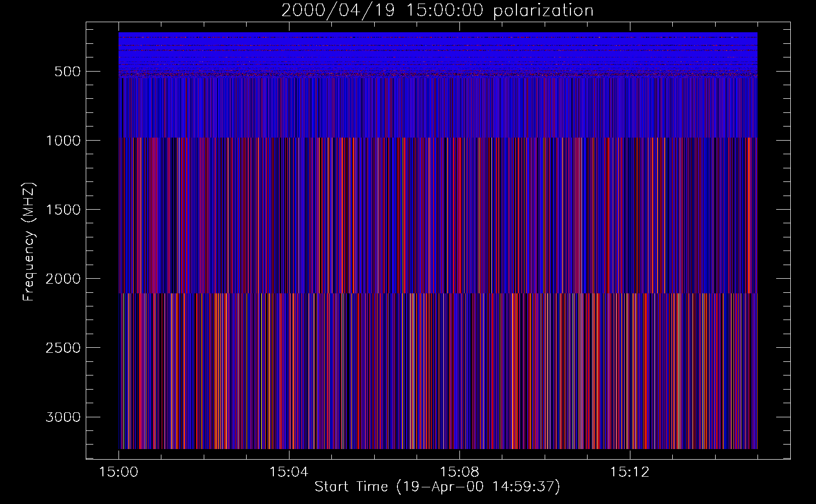Select the 3000 frequency tick label
Viewport: 816px width, 504px height.
63,417
